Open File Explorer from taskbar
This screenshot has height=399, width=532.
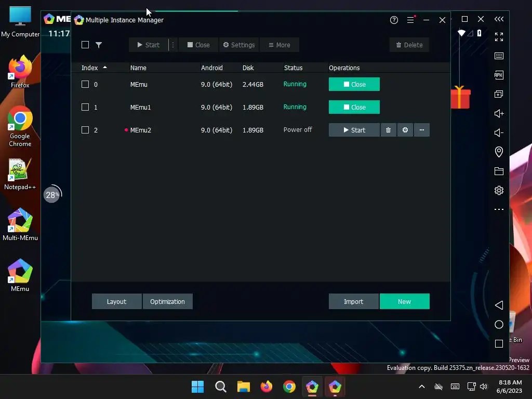[243, 387]
